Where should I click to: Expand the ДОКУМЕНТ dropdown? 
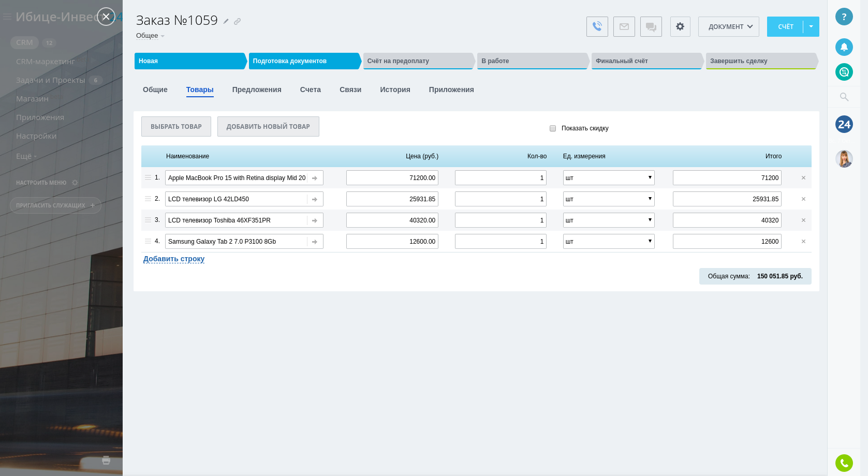tap(728, 26)
